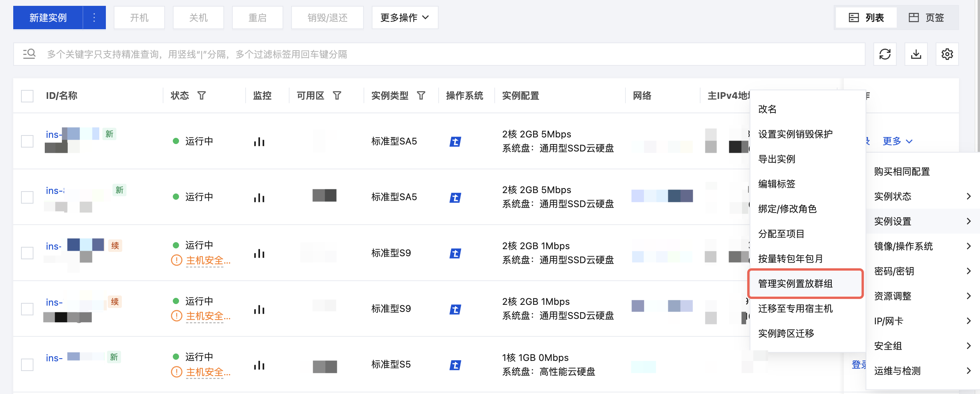Check the first instance row checkbox

pos(27,141)
